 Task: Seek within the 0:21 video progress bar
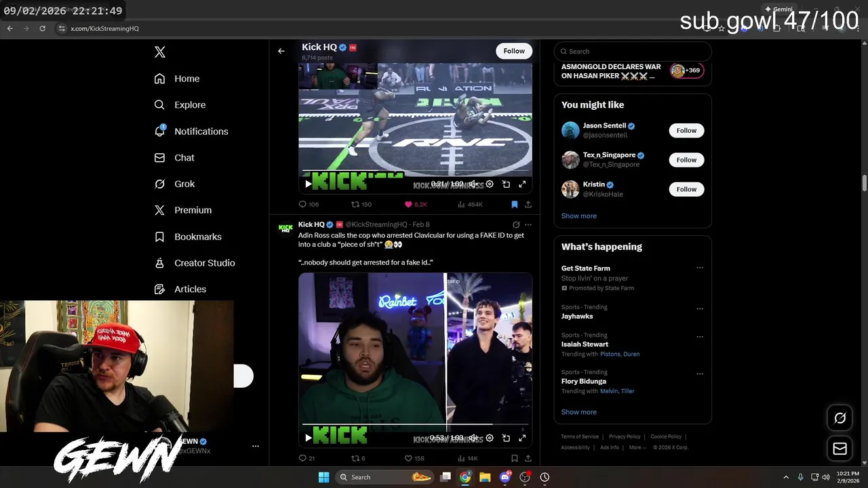click(415, 171)
